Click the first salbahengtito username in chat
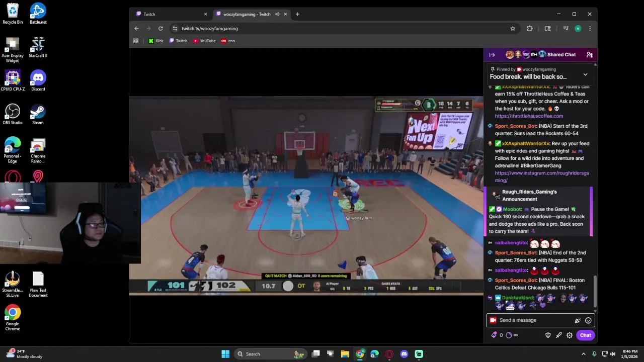The width and height of the screenshot is (644, 362). (511, 243)
